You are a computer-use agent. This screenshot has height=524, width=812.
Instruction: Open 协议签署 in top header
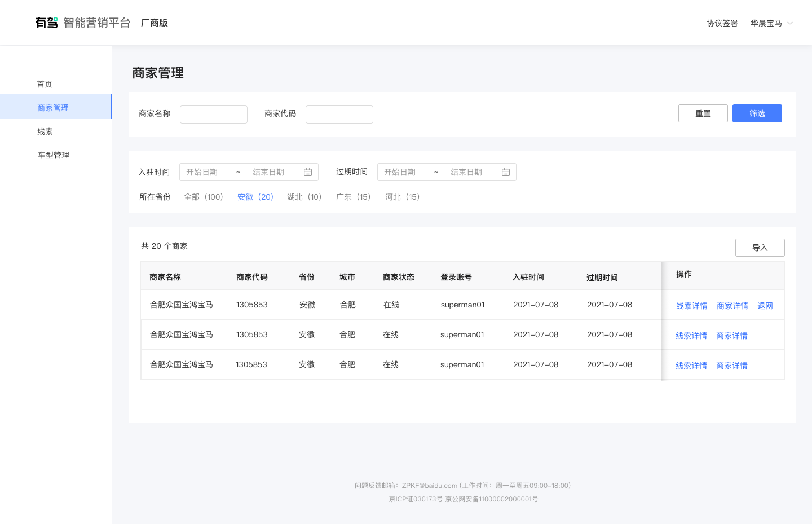tap(722, 23)
